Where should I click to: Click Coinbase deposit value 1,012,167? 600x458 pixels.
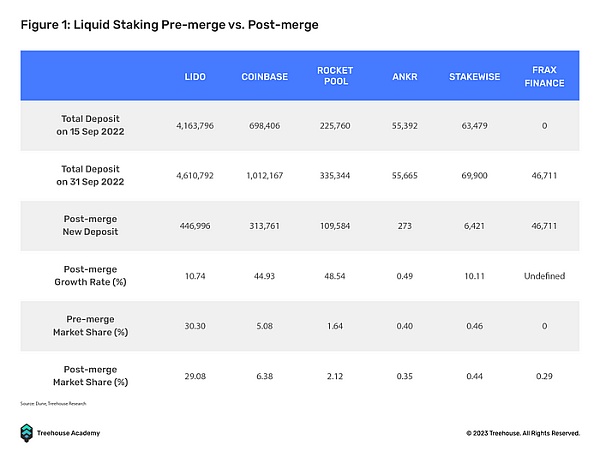[264, 176]
